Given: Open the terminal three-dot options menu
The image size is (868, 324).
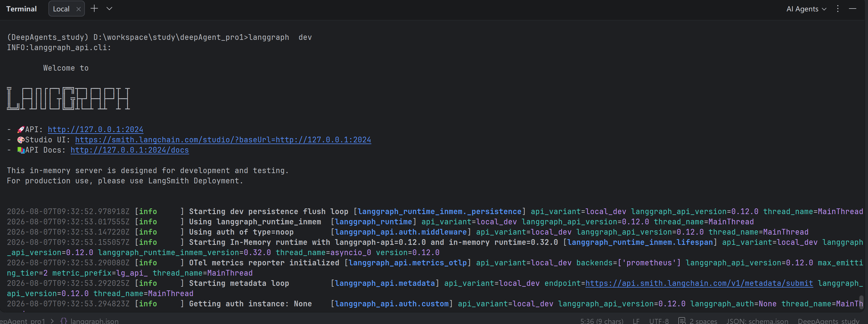Looking at the screenshot, I should (838, 9).
